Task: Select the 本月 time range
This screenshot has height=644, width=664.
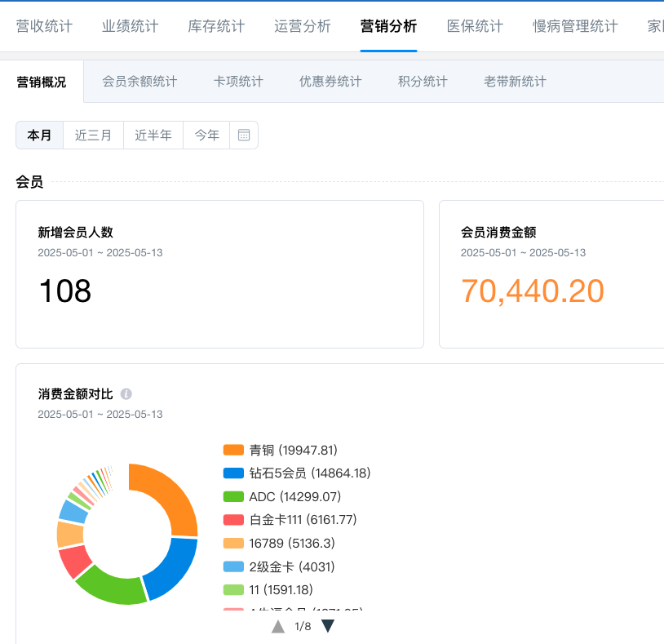Action: coord(39,135)
